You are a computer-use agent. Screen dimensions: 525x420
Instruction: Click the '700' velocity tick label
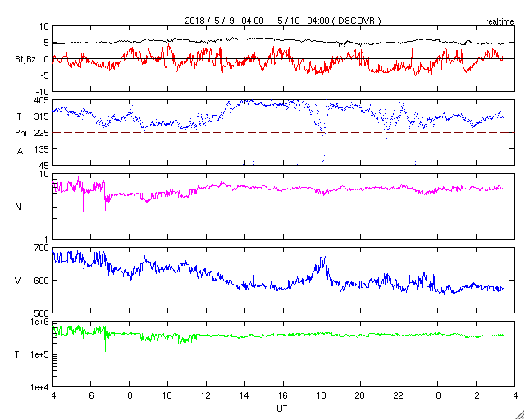click(43, 249)
